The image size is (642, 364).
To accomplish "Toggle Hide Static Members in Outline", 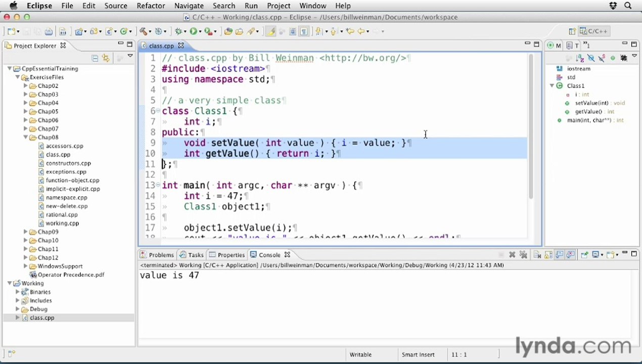I will [x=602, y=58].
